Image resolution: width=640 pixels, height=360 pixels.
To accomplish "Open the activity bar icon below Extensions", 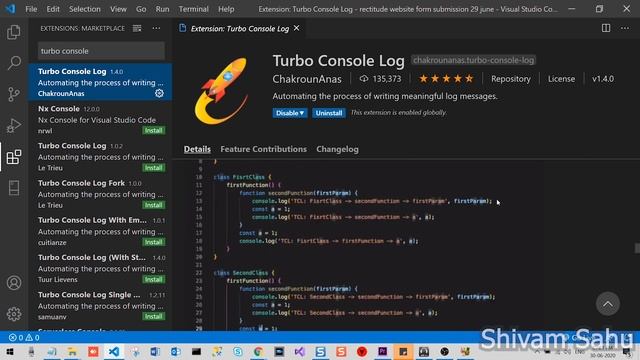I will 14,188.
